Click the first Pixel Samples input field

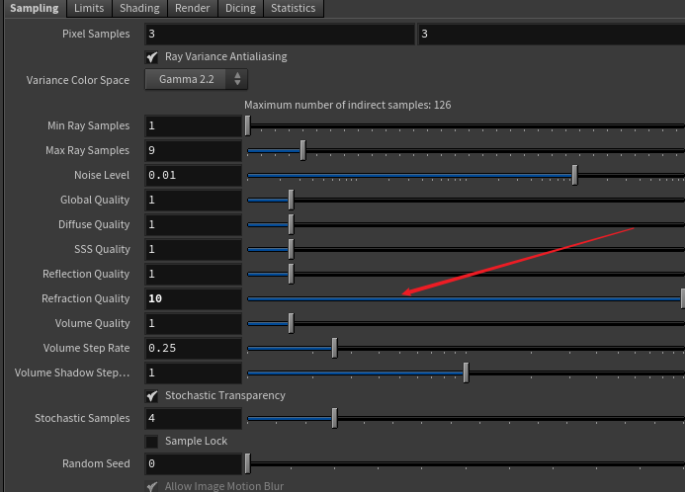pyautogui.click(x=278, y=34)
